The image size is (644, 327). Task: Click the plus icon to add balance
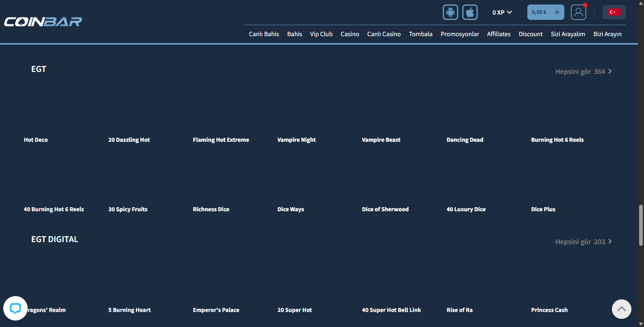(x=557, y=12)
